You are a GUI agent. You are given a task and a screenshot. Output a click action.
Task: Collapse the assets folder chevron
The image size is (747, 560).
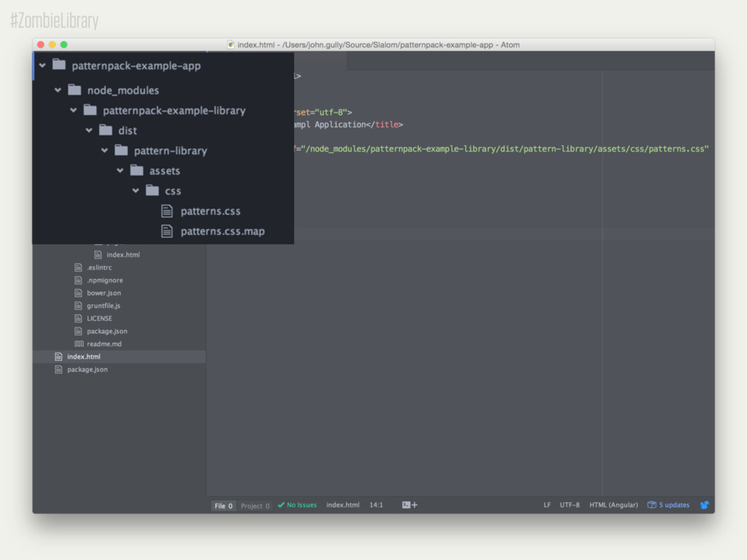(x=120, y=171)
